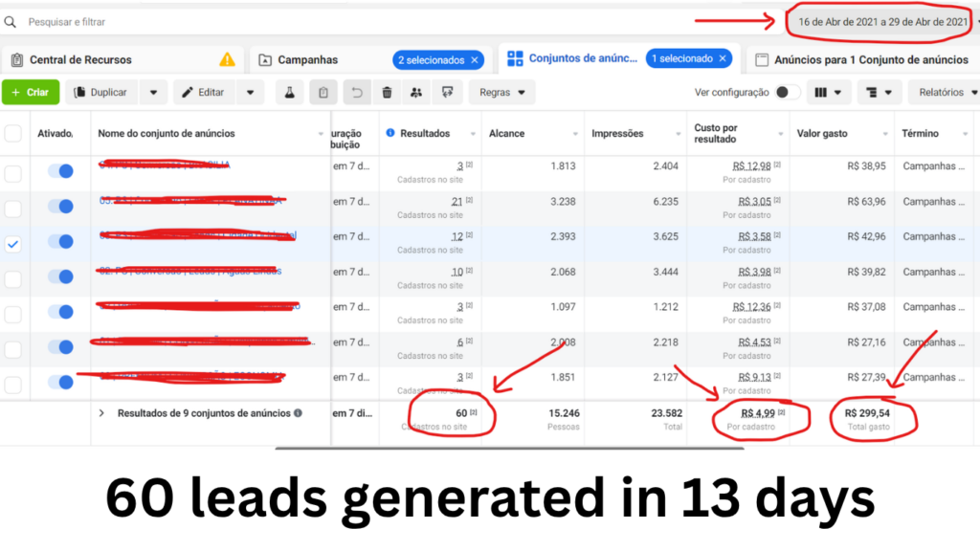Click the green Criar button
980x551 pixels.
(31, 93)
